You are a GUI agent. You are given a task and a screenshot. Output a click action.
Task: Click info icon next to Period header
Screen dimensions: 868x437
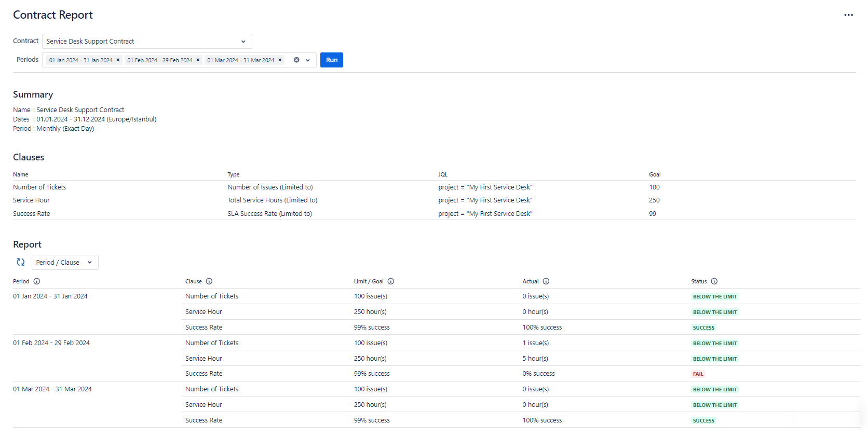click(x=37, y=281)
